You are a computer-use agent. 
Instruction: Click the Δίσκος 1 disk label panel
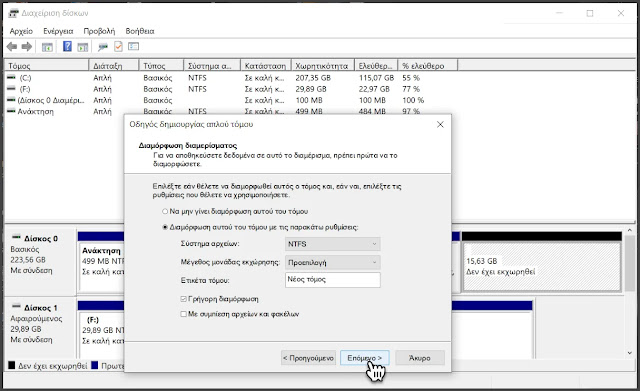40,329
